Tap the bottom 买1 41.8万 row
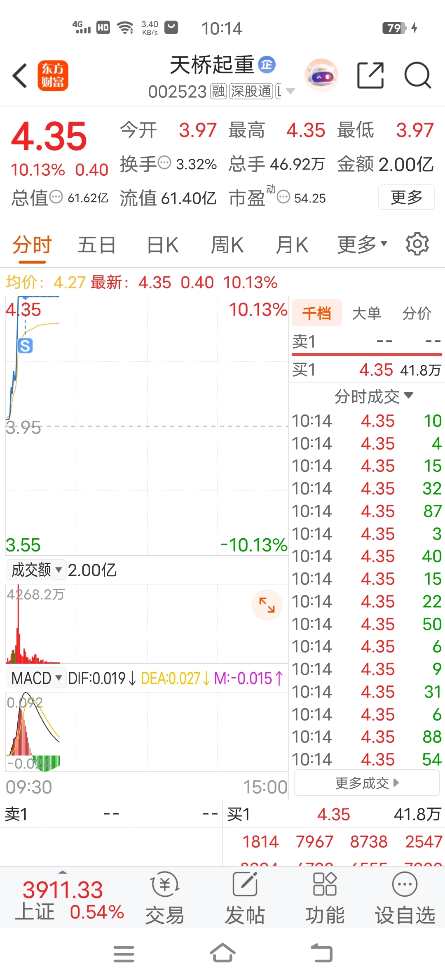Screen dimensions: 445x980 coord(334,814)
